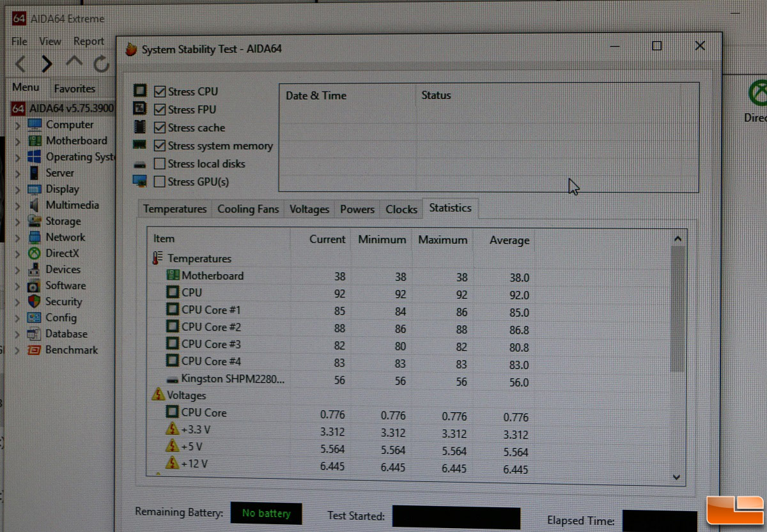Select the Storage icon in the tree

(35, 221)
